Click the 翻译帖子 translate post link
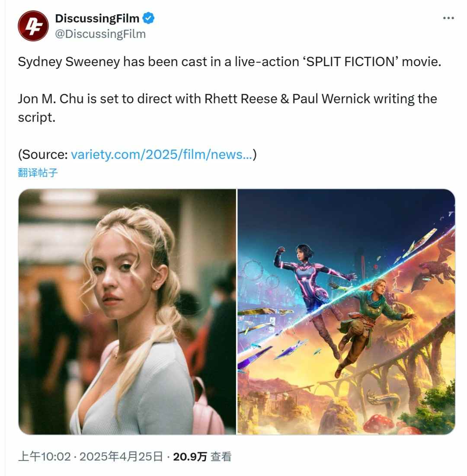 (38, 173)
